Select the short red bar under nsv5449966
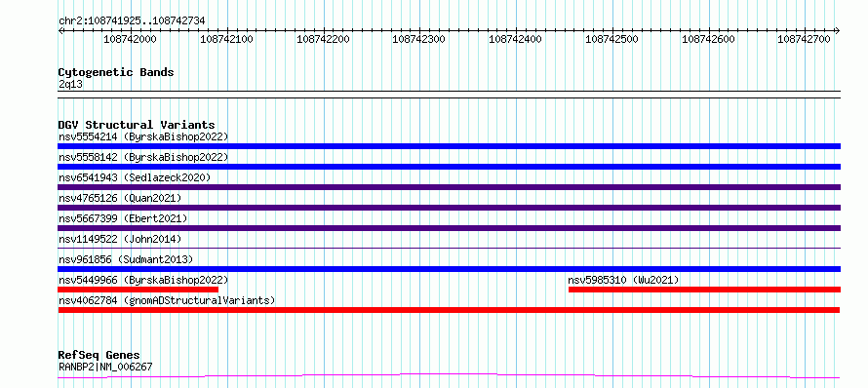 138,290
